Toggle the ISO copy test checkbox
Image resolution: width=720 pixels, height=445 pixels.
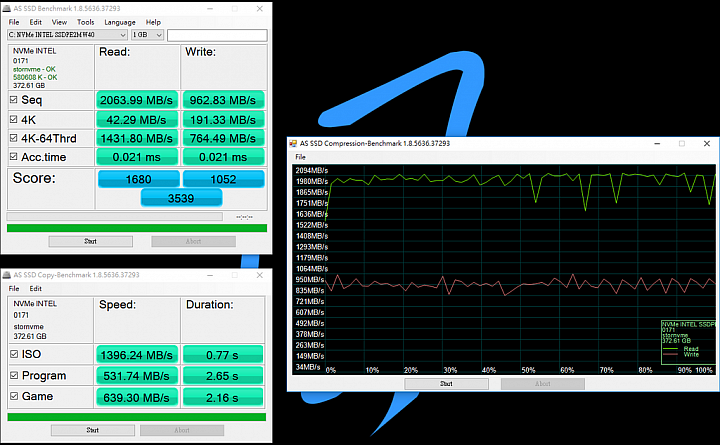(14, 354)
